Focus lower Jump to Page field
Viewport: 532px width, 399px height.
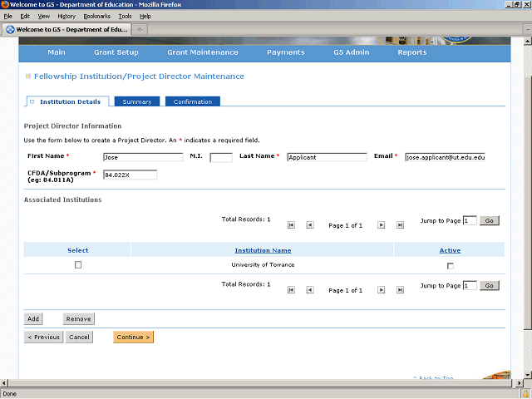tap(470, 285)
